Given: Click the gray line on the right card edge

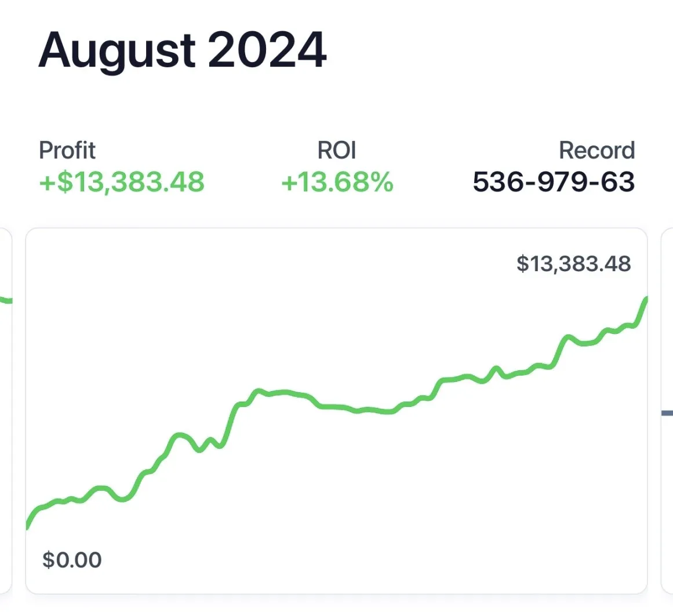Looking at the screenshot, I should [x=668, y=413].
